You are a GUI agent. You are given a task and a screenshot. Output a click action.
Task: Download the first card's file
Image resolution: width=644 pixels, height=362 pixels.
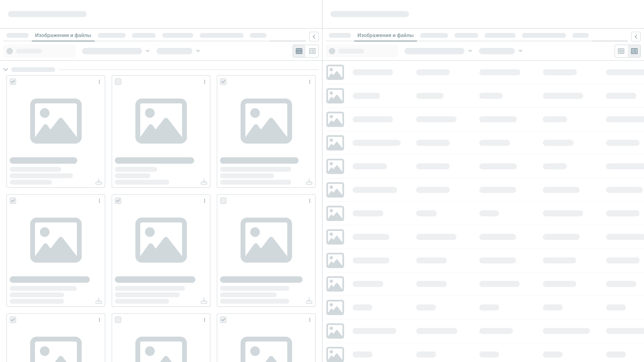(x=99, y=182)
